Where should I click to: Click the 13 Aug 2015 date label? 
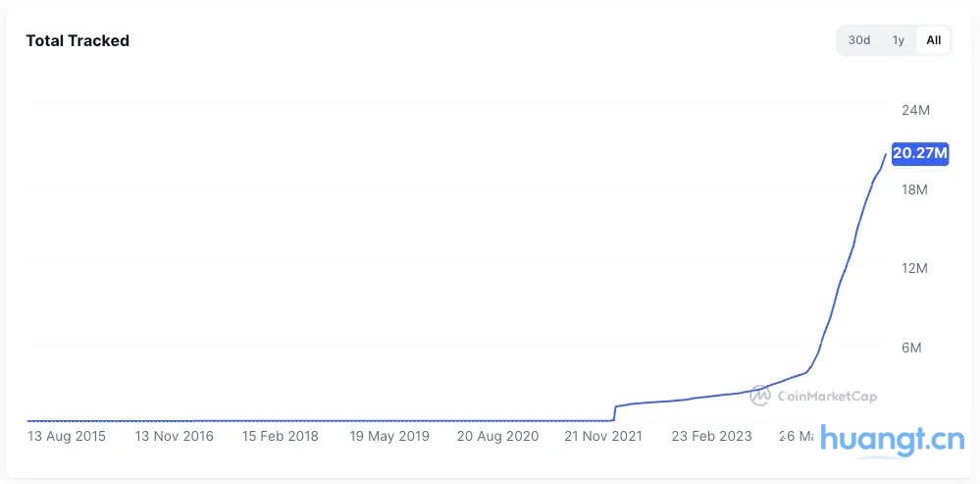pyautogui.click(x=67, y=436)
